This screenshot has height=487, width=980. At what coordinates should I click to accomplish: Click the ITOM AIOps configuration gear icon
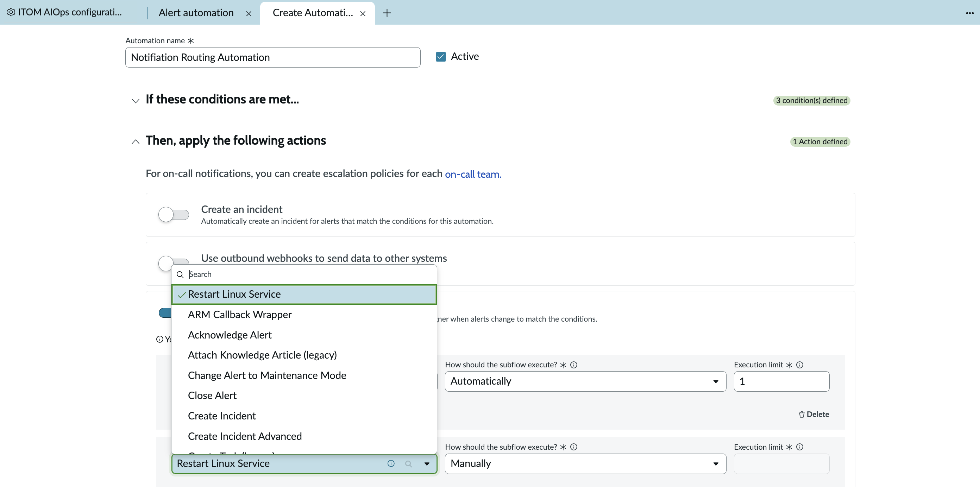11,12
